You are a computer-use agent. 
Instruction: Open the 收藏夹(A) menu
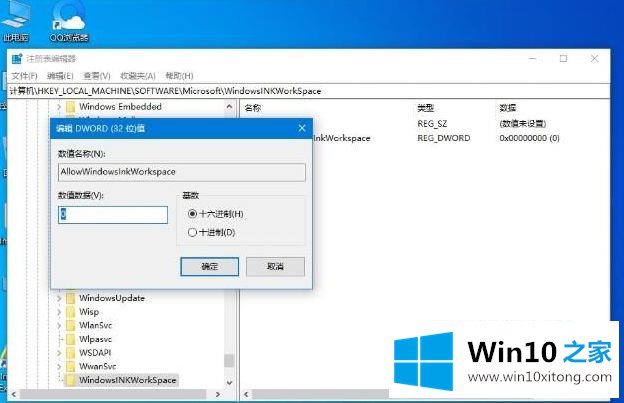point(138,76)
